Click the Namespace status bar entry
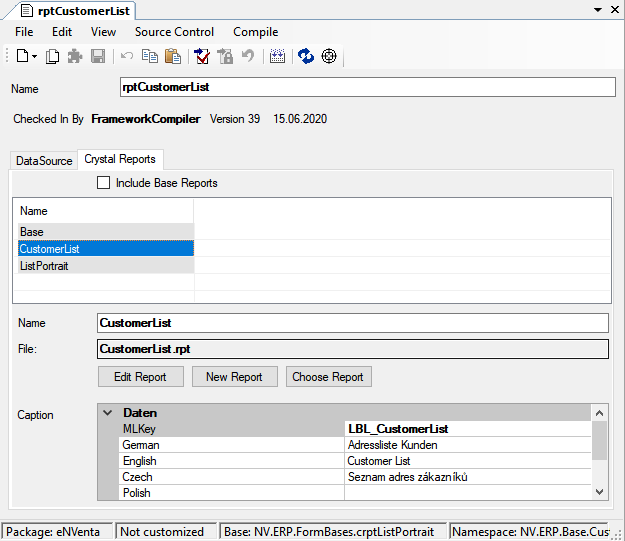The width and height of the screenshot is (625, 541). (529, 532)
